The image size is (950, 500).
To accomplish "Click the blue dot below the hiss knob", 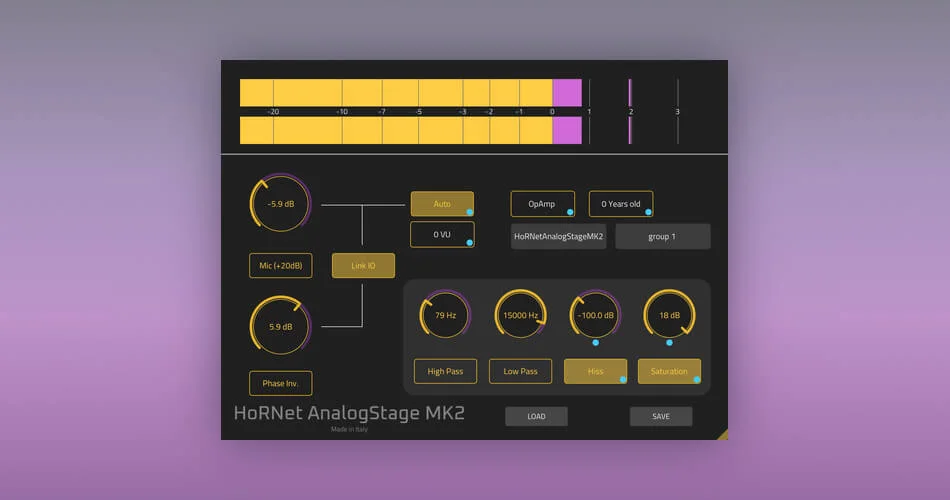I will (x=596, y=342).
